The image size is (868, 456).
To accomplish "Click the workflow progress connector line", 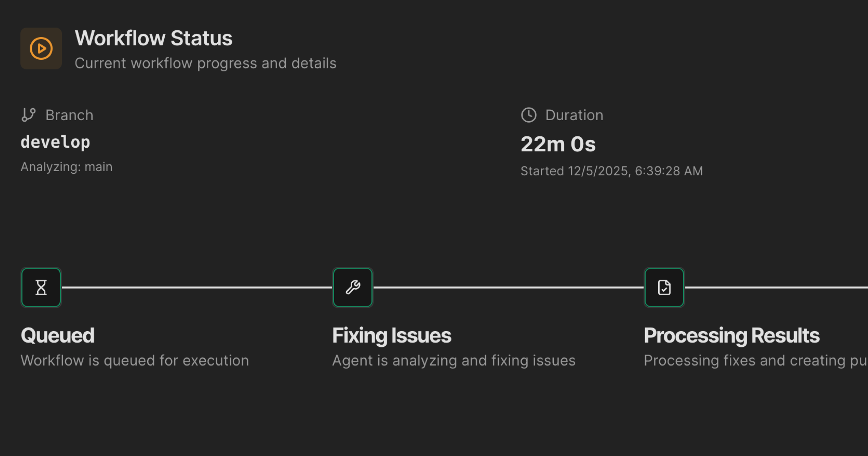I will [x=197, y=287].
